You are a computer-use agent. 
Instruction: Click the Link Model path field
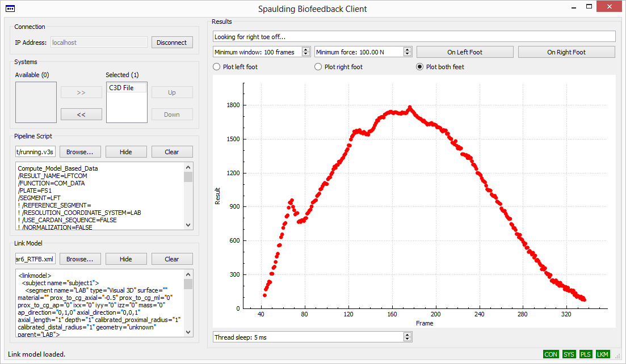(35, 259)
